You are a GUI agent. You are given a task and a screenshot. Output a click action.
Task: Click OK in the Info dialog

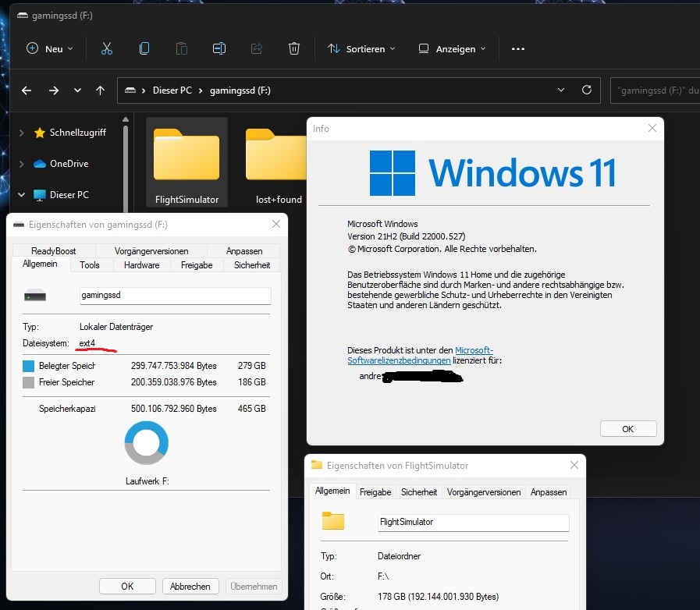coord(628,429)
